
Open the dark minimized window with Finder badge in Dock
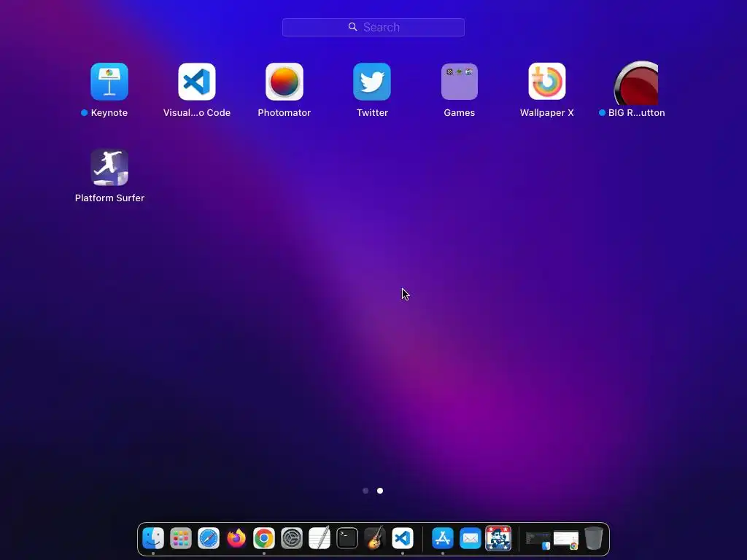click(538, 540)
